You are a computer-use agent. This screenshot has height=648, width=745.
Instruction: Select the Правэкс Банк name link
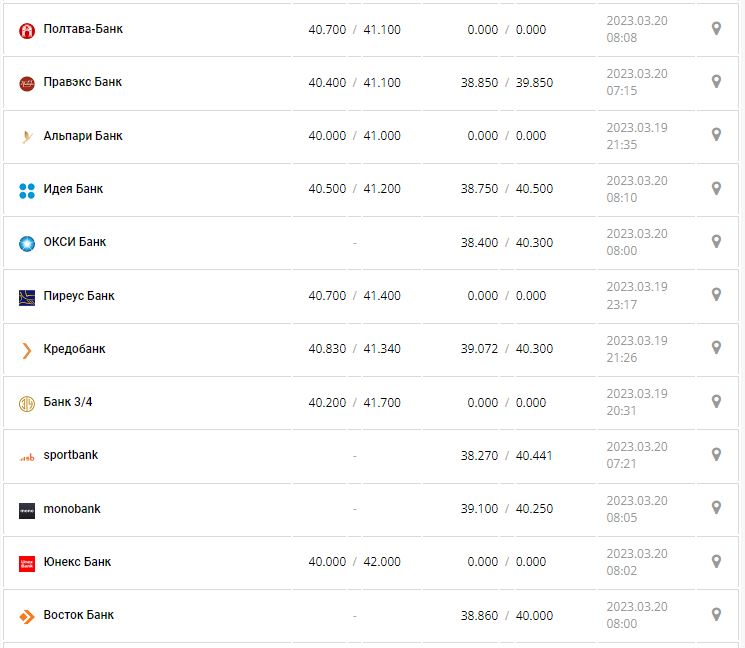(82, 82)
